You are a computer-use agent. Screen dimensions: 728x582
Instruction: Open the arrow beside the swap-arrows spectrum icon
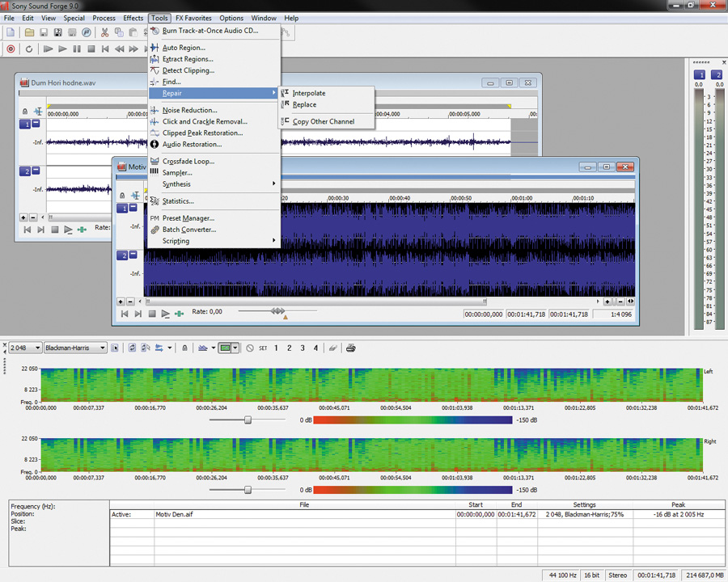170,348
